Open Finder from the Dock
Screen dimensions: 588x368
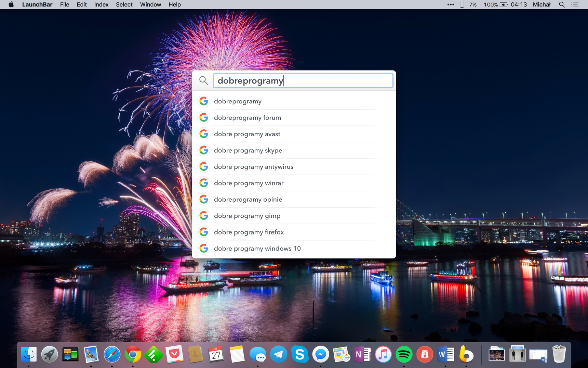29,354
